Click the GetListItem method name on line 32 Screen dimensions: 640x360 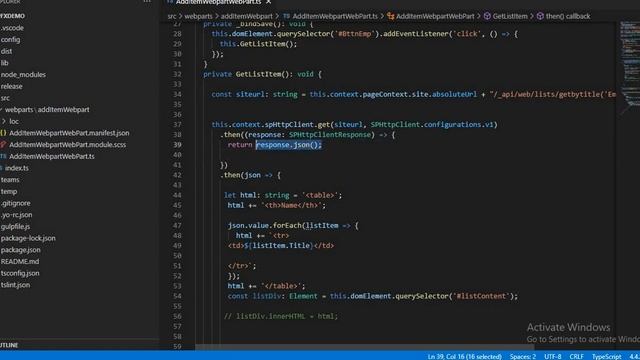[258, 74]
